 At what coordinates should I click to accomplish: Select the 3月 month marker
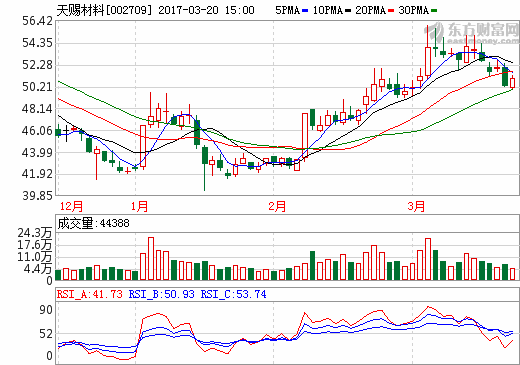point(416,206)
